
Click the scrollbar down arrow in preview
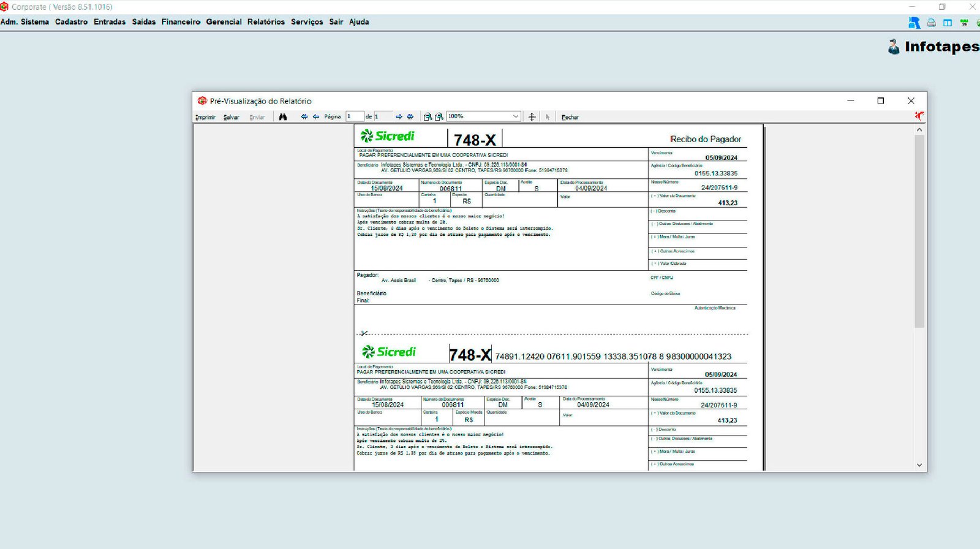[919, 465]
